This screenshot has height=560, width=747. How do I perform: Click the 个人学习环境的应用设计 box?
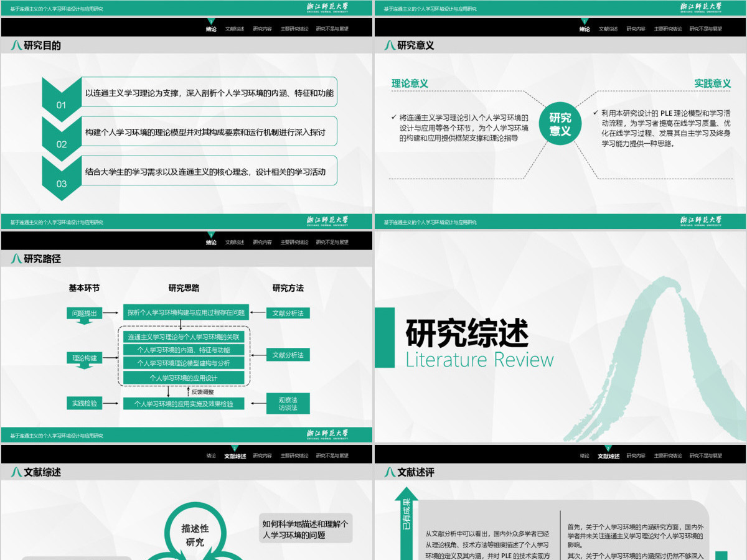coord(184,378)
